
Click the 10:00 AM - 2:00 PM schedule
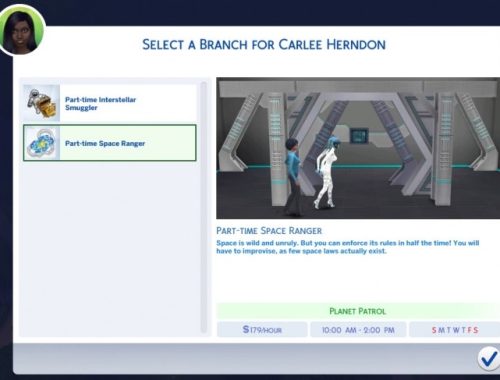click(358, 330)
